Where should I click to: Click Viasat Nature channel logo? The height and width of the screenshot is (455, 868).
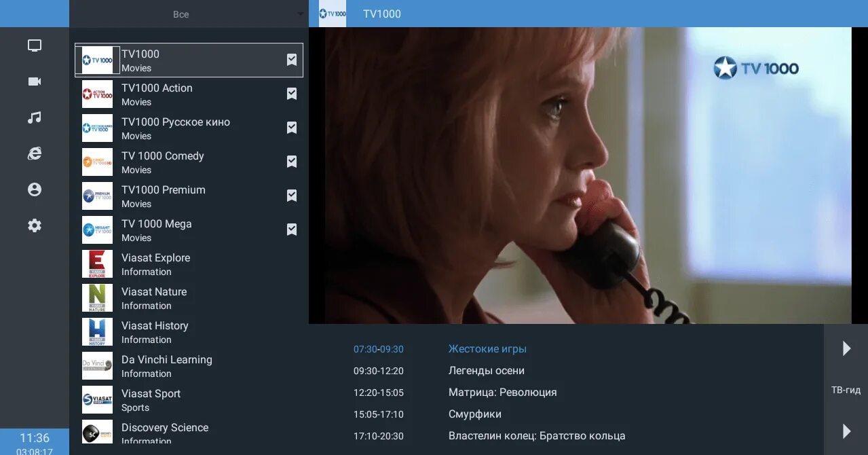coord(97,298)
